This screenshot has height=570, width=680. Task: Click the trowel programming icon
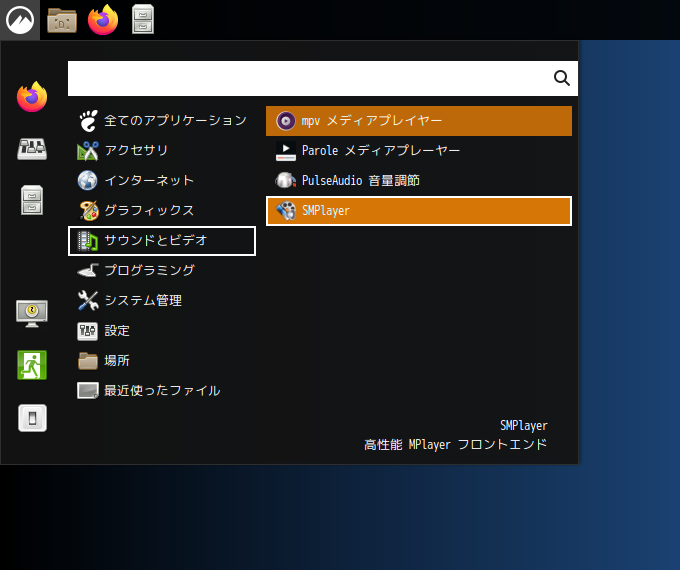88,271
